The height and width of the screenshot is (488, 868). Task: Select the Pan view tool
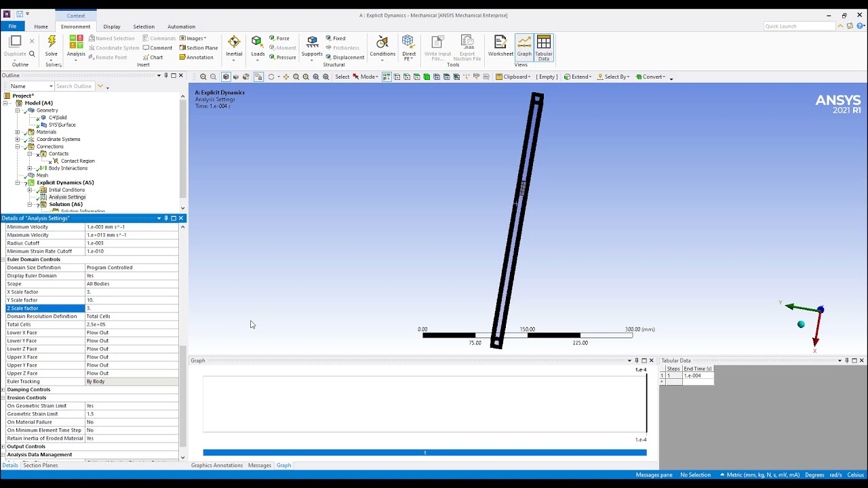click(x=285, y=77)
